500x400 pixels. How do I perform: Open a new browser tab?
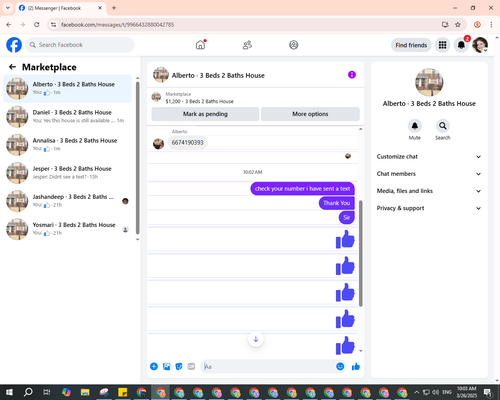(114, 8)
